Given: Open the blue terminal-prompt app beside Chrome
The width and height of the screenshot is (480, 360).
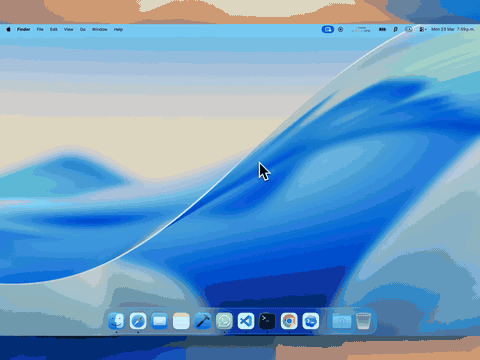Looking at the screenshot, I should pyautogui.click(x=311, y=321).
